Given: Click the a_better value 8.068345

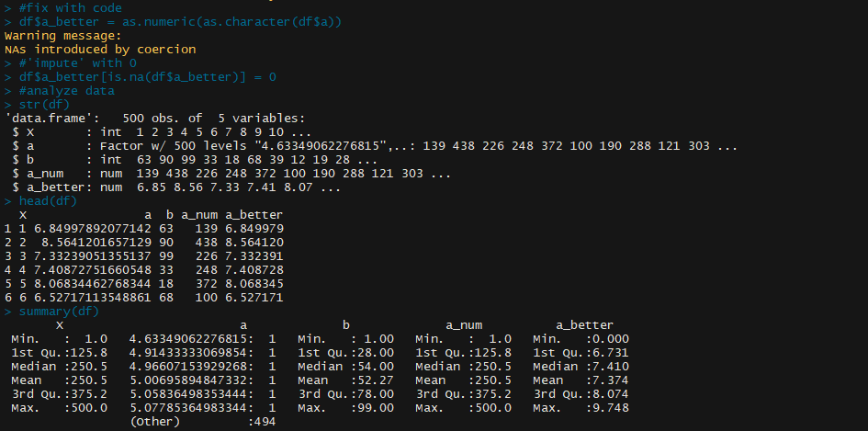Looking at the screenshot, I should pyautogui.click(x=254, y=284).
